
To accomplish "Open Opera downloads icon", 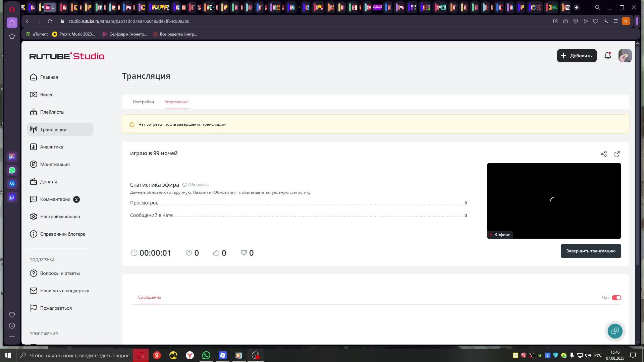I will coord(606,21).
